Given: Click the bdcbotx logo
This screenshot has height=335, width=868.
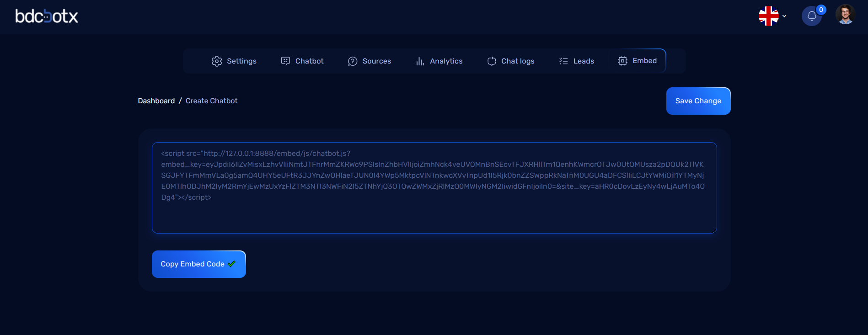Looking at the screenshot, I should [47, 16].
